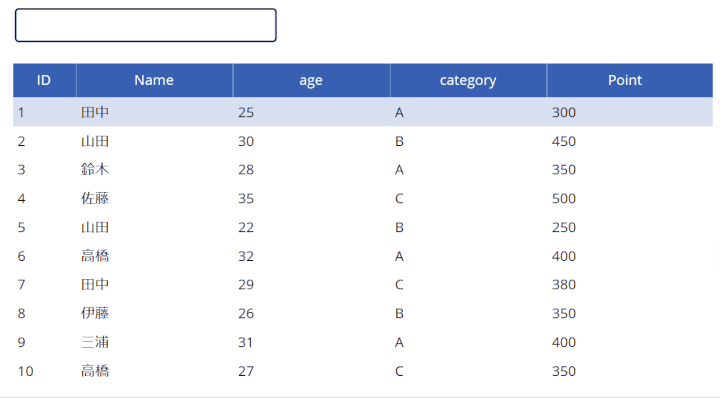Click the Name column header
Image resolution: width=720 pixels, height=398 pixels.
click(154, 80)
